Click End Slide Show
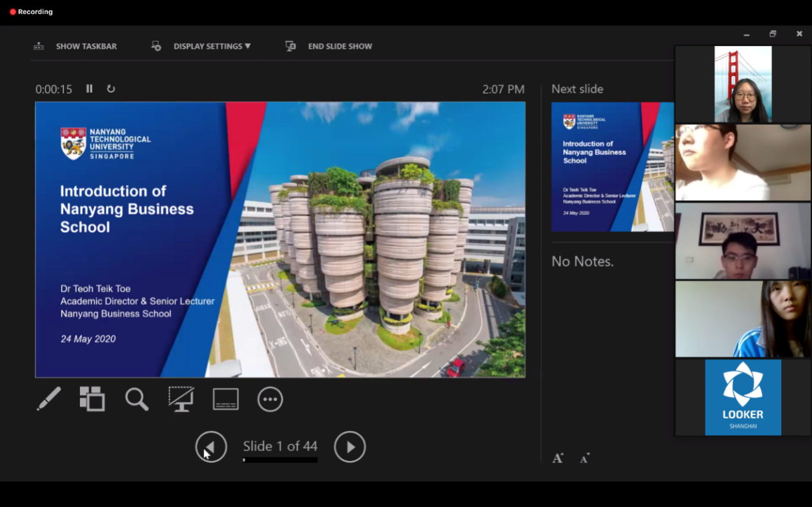 [340, 47]
